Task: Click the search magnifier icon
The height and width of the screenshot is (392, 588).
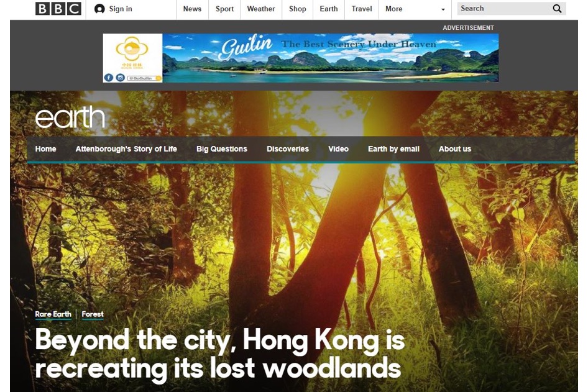Action: pos(558,9)
